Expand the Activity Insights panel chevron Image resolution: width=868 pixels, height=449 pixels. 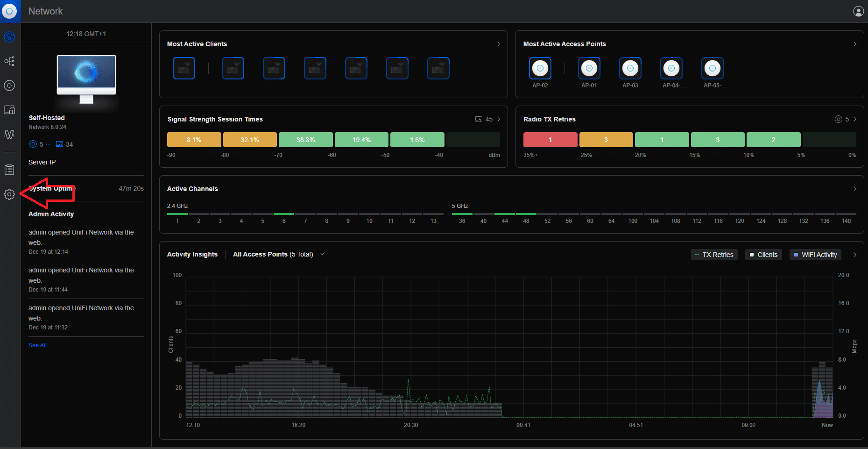[x=854, y=255]
